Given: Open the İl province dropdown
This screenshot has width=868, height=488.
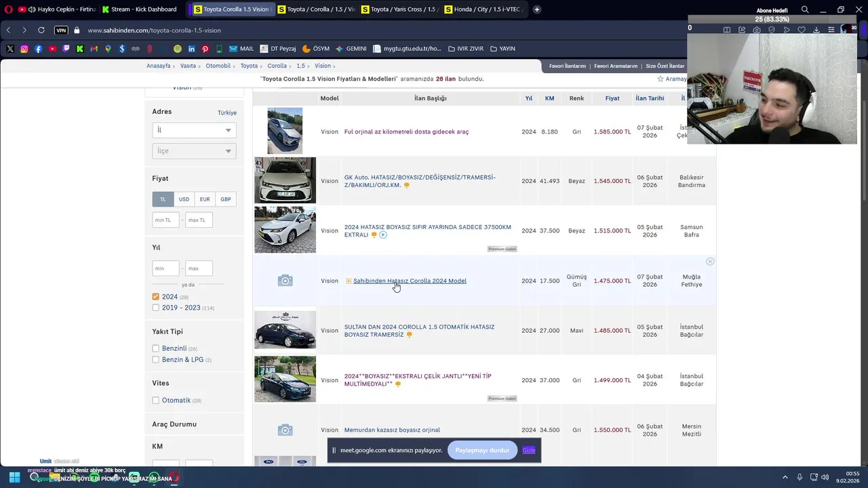Looking at the screenshot, I should pyautogui.click(x=194, y=130).
